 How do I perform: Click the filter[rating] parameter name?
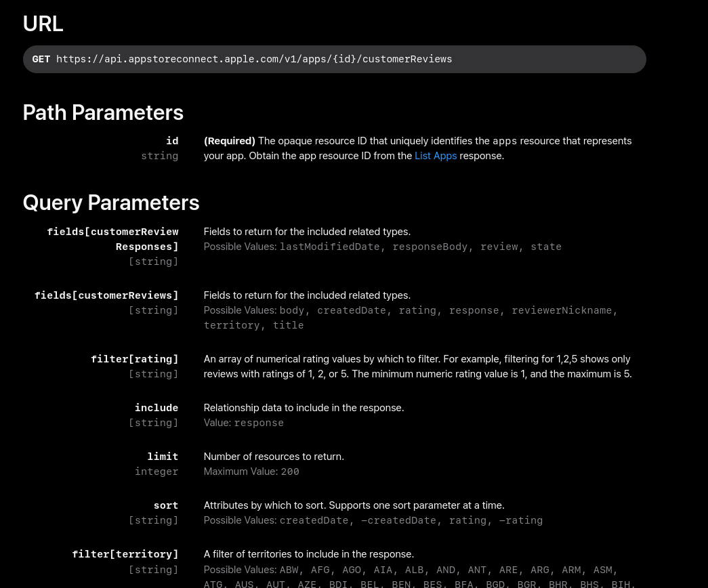(134, 359)
